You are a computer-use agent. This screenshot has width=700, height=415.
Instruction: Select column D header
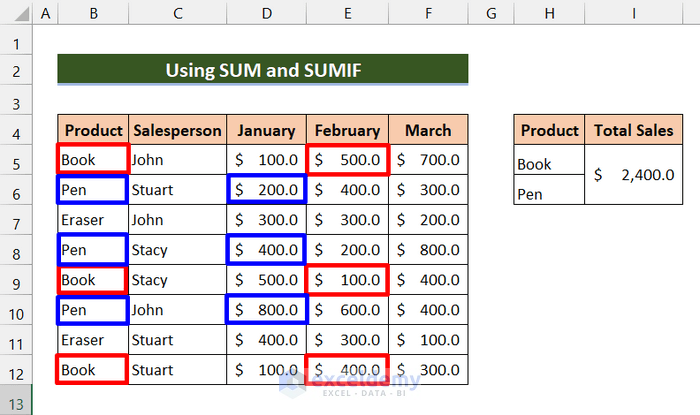click(266, 15)
